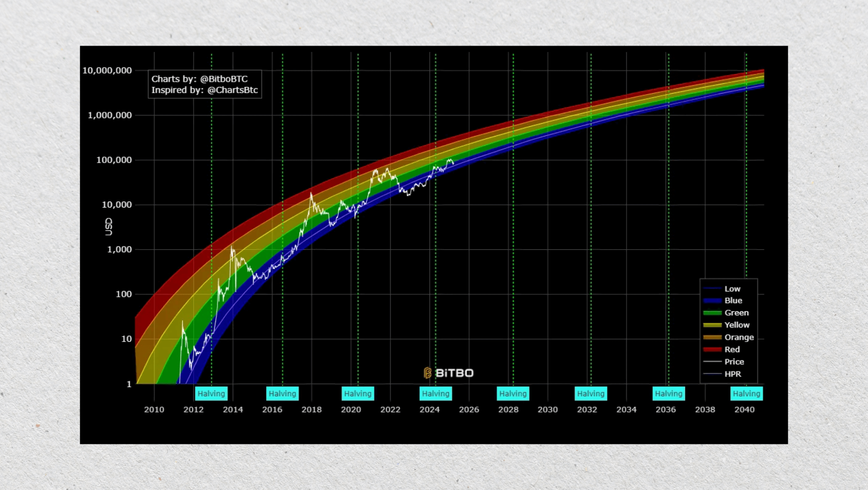Select the Red band legend swatch
This screenshot has width=868, height=490.
(712, 349)
